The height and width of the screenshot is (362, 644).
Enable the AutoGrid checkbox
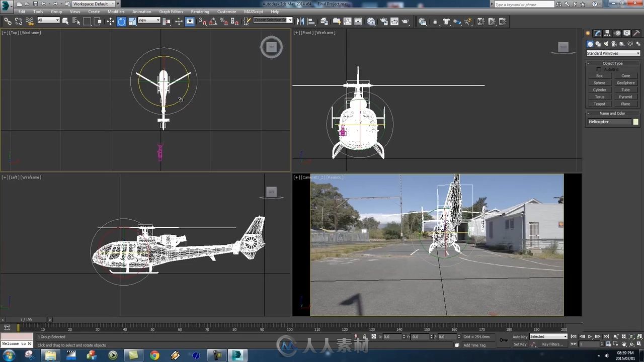pos(599,69)
